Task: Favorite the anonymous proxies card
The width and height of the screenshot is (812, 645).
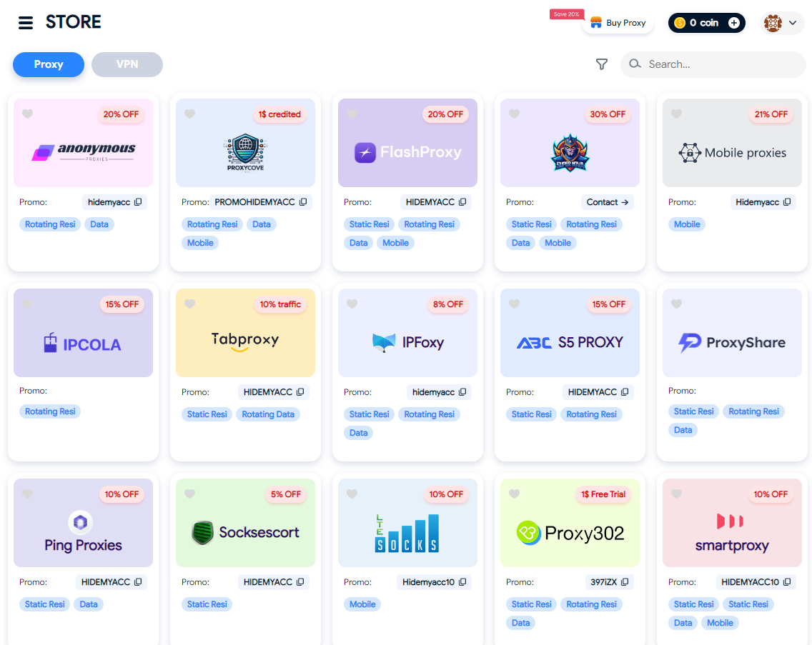Action: (27, 114)
